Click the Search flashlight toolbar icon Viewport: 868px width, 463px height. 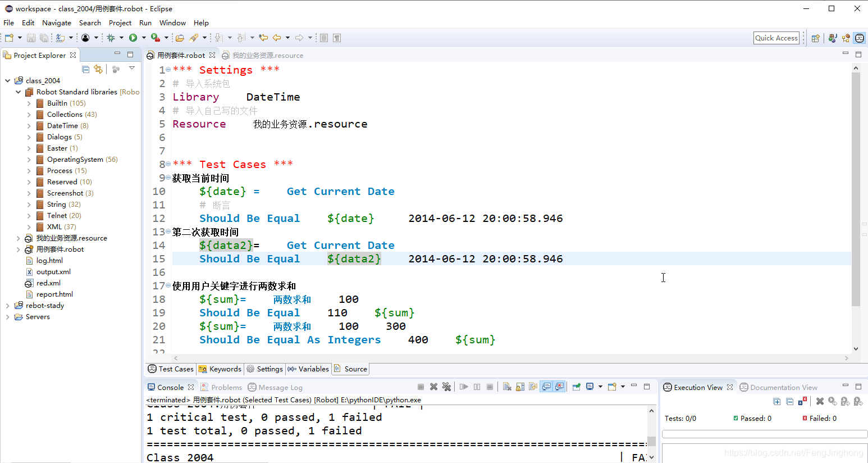point(194,38)
